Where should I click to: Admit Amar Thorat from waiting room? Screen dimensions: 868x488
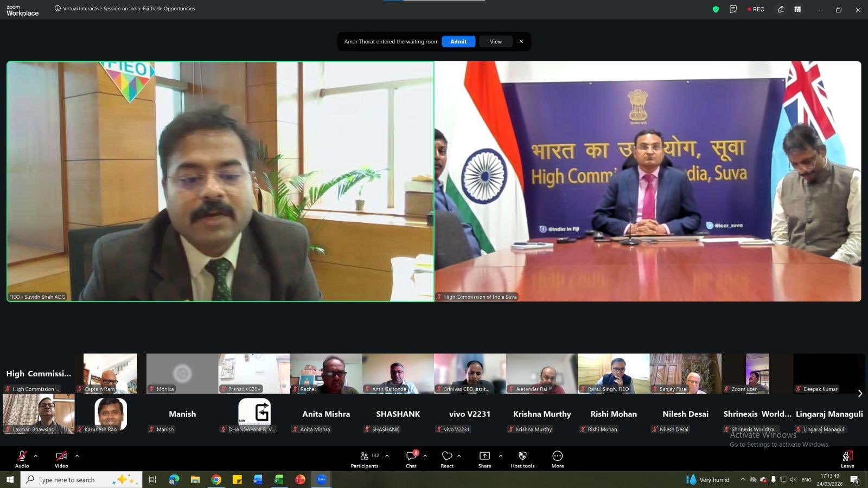pos(458,42)
